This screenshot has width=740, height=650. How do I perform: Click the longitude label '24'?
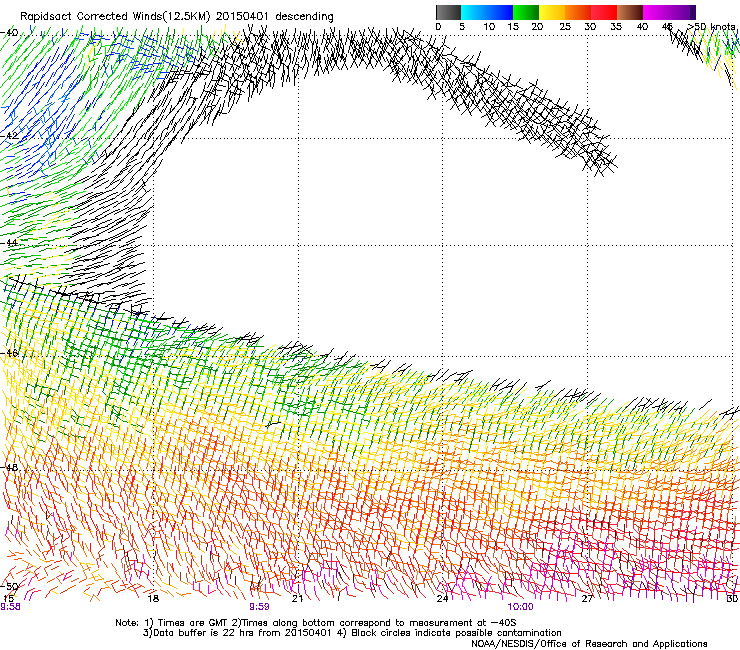coord(442,598)
